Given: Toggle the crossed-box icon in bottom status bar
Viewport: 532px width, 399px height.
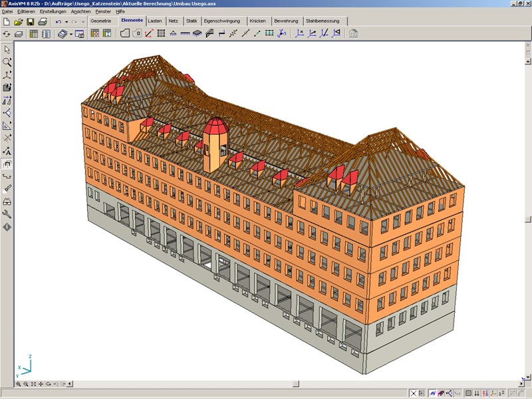Looking at the screenshot, I should tap(413, 393).
